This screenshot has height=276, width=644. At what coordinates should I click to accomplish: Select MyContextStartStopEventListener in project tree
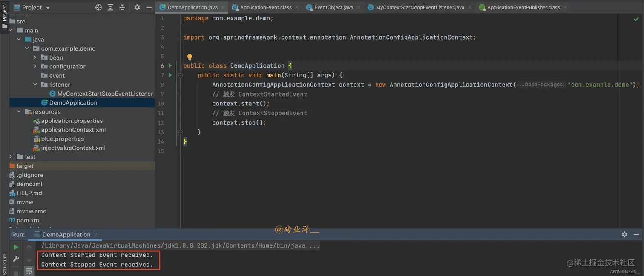tap(101, 94)
